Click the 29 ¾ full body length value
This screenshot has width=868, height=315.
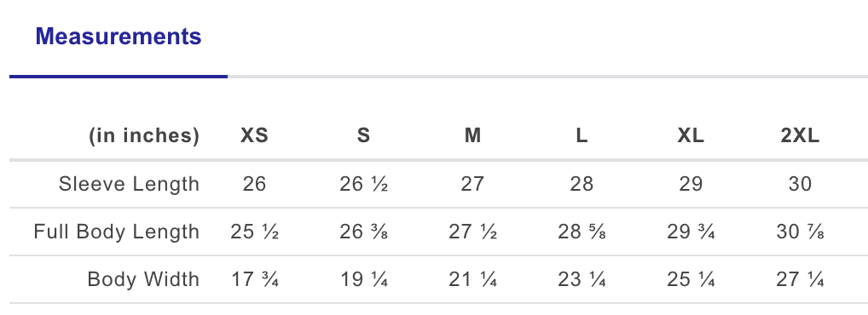pyautogui.click(x=691, y=232)
